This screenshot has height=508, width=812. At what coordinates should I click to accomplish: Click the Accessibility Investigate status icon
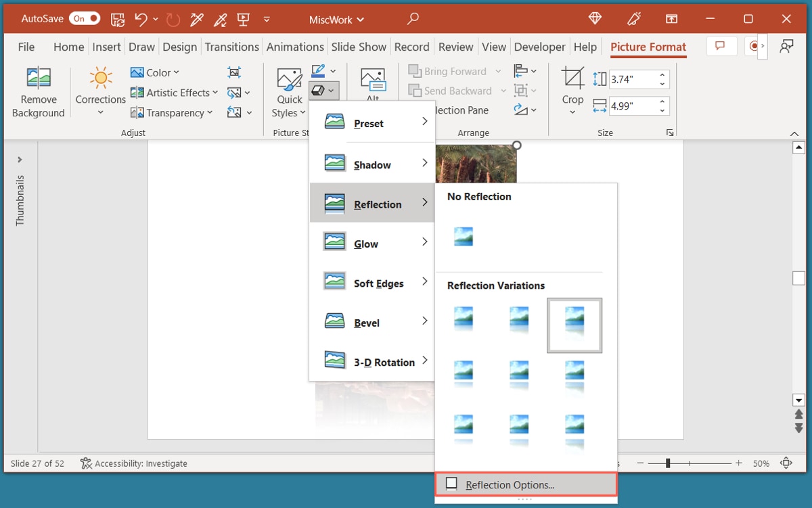(85, 463)
